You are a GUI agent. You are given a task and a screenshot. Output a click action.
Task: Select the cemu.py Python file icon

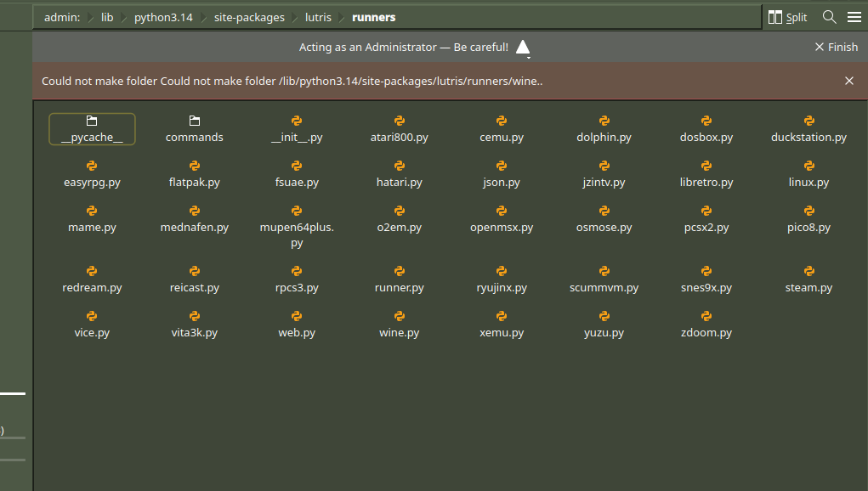[502, 121]
